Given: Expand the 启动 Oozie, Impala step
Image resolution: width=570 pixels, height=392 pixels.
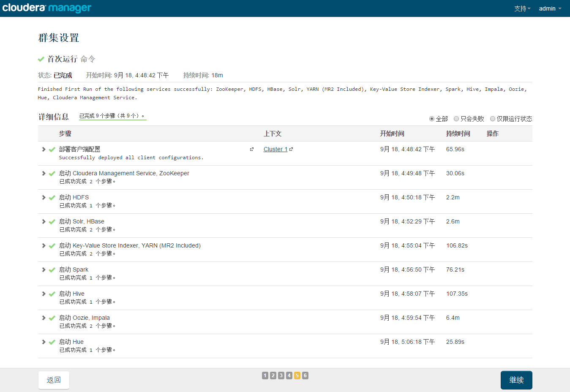Looking at the screenshot, I should coord(44,318).
